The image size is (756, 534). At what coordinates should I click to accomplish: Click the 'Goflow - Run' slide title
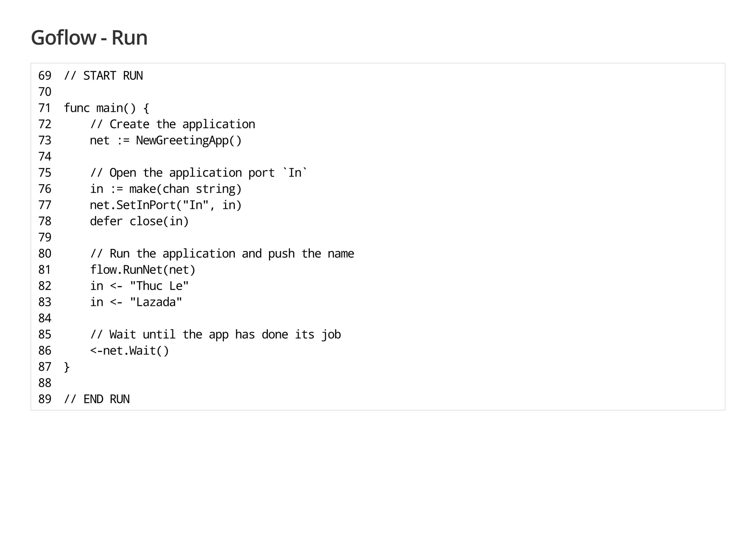coord(89,38)
